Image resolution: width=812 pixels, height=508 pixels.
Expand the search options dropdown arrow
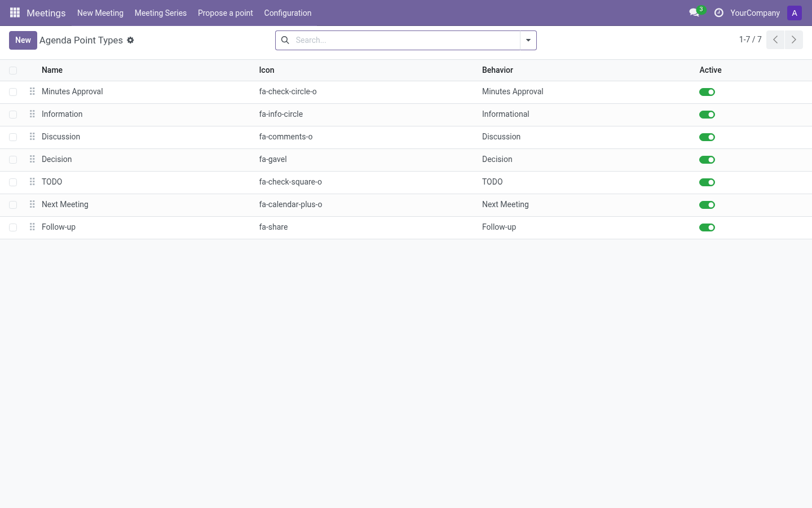528,40
